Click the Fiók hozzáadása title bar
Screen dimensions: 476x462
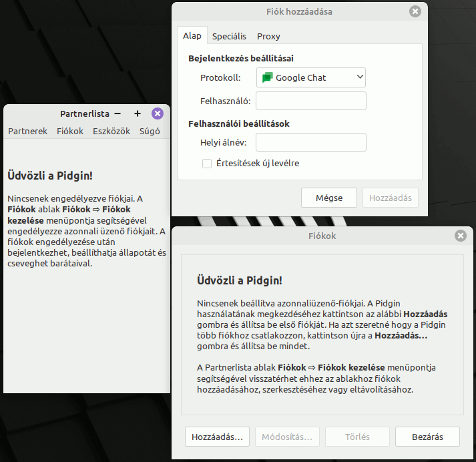(x=299, y=12)
